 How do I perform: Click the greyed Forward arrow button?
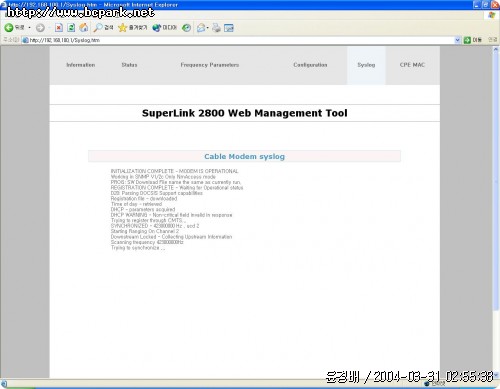click(x=40, y=28)
